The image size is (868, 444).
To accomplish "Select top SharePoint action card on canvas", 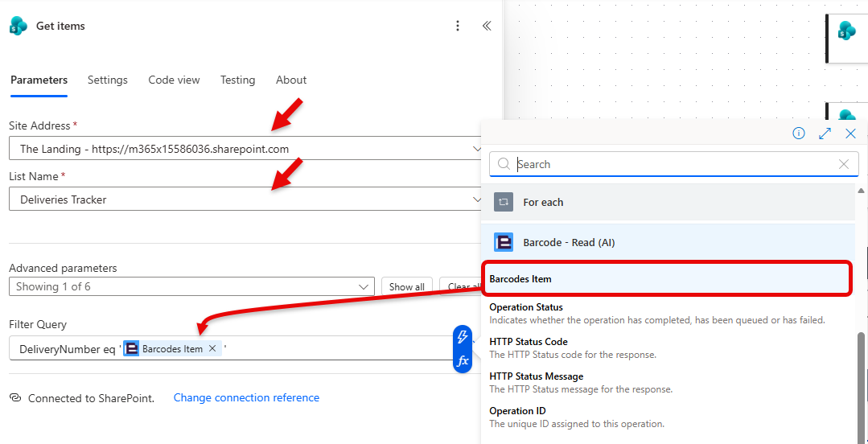I will pyautogui.click(x=847, y=38).
